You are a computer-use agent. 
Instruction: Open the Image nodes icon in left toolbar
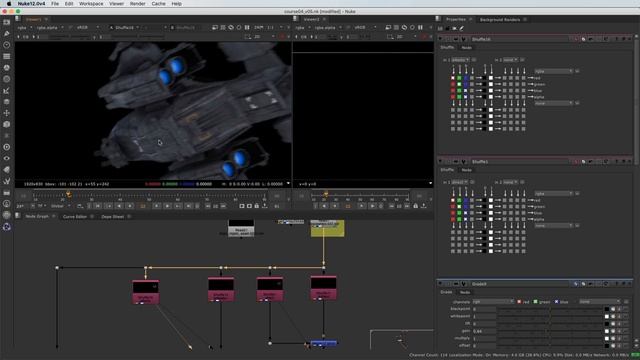click(x=7, y=22)
